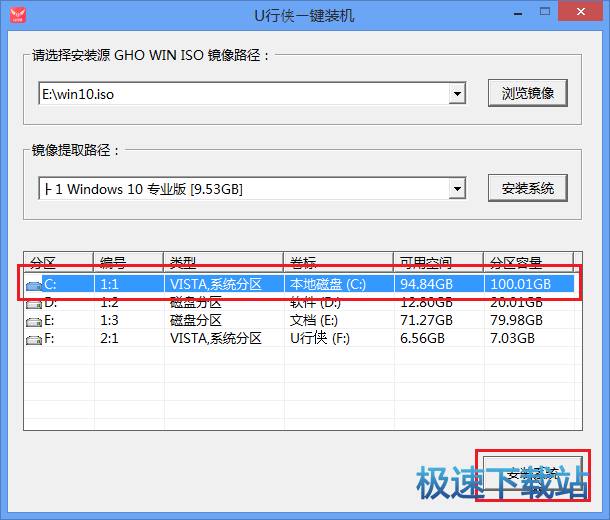Click VISTA,系统分区 type cell in C: row
610x520 pixels.
[224, 284]
